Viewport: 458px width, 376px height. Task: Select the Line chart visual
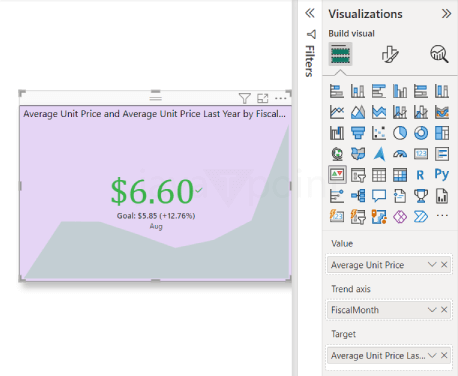(x=337, y=112)
